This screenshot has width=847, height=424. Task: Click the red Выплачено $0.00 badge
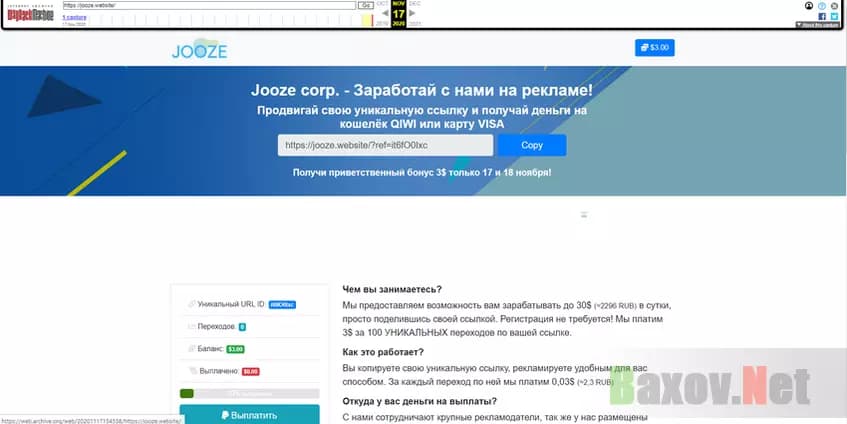pyautogui.click(x=251, y=372)
